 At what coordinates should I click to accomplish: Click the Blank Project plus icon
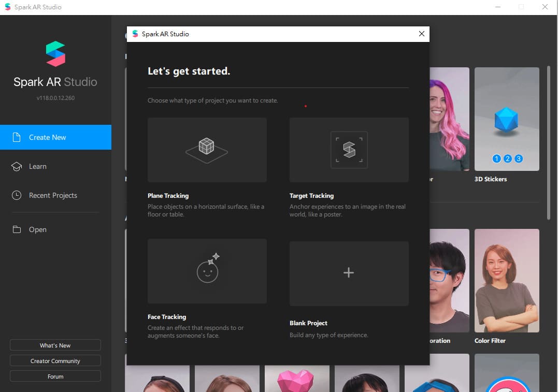click(x=349, y=272)
